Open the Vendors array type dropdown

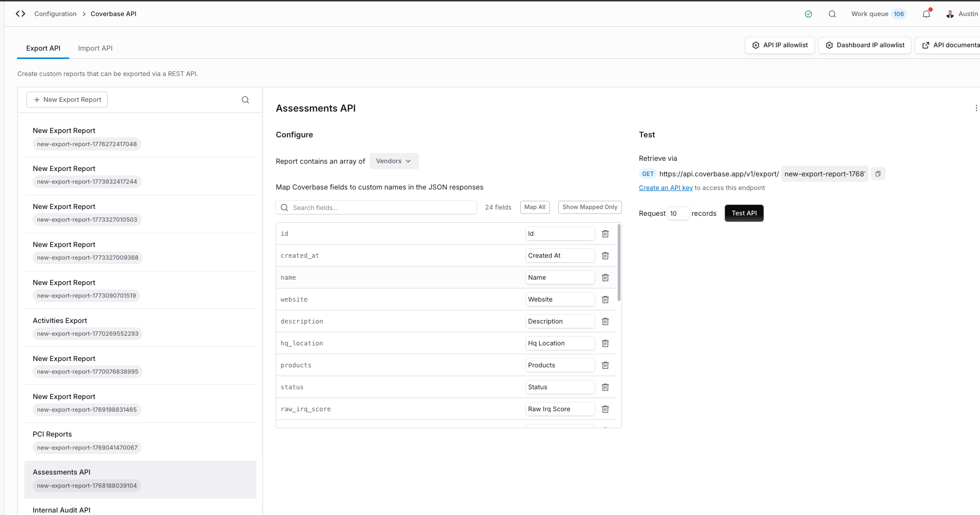tap(394, 161)
